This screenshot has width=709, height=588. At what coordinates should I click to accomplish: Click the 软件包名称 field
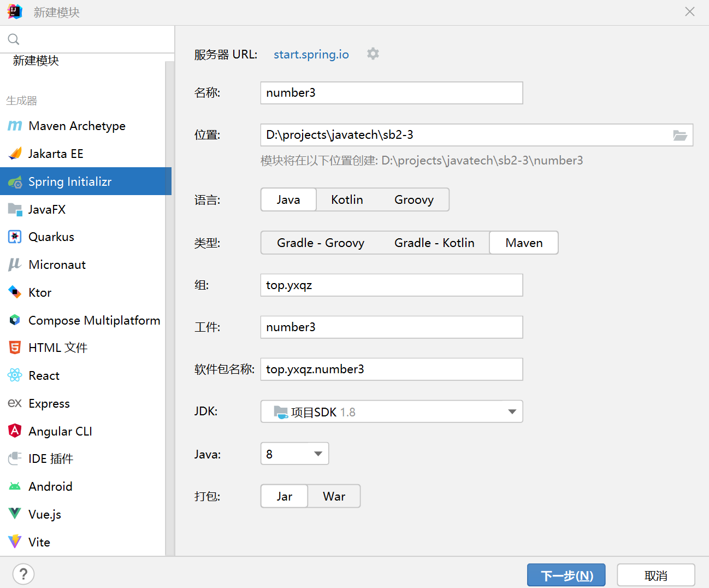392,369
